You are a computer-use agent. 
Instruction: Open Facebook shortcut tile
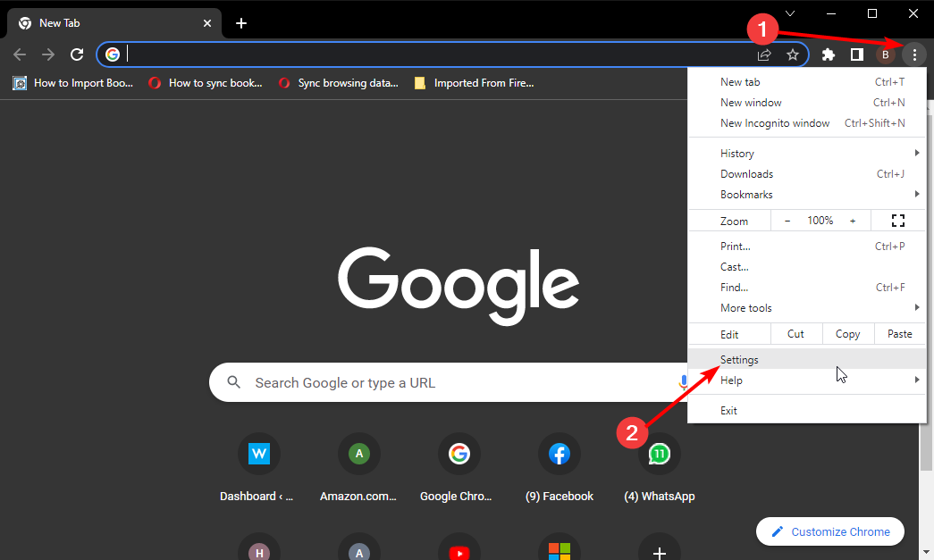559,468
